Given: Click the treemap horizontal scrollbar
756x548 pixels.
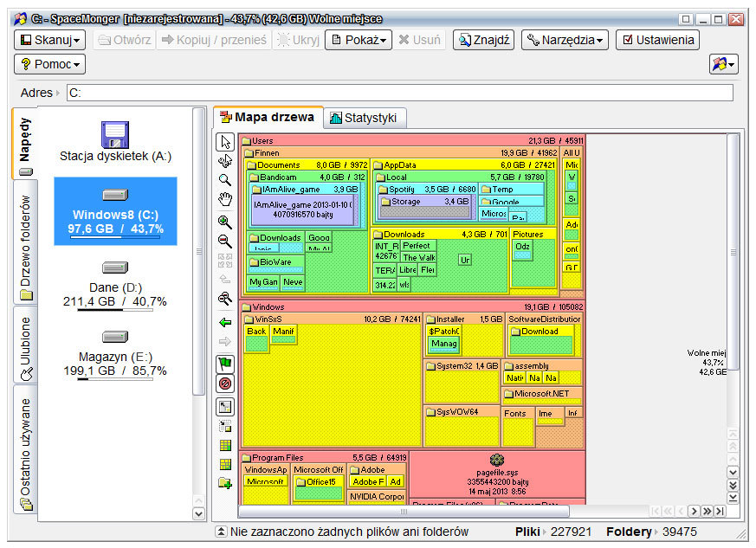Looking at the screenshot, I should tap(404, 512).
